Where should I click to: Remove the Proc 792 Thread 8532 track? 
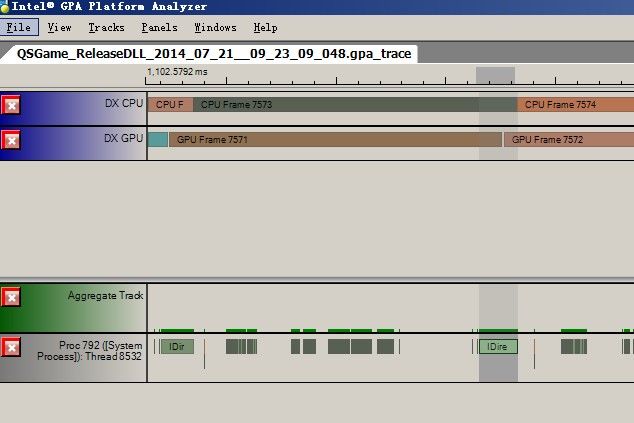(x=11, y=347)
